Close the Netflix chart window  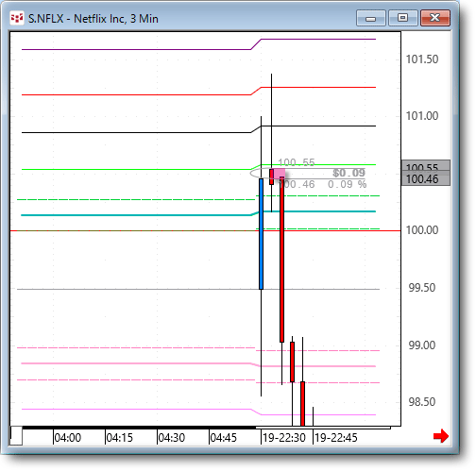tap(435, 18)
